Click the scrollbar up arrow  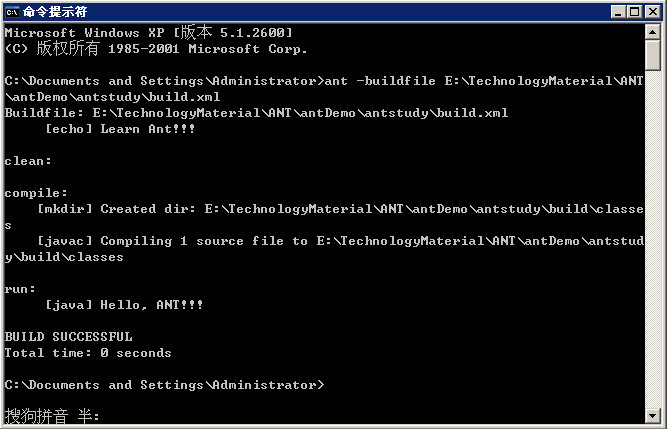(x=652, y=32)
